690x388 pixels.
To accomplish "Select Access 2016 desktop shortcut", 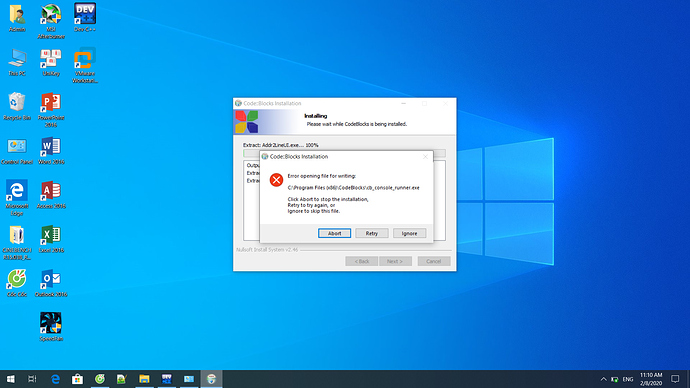I will 51,194.
